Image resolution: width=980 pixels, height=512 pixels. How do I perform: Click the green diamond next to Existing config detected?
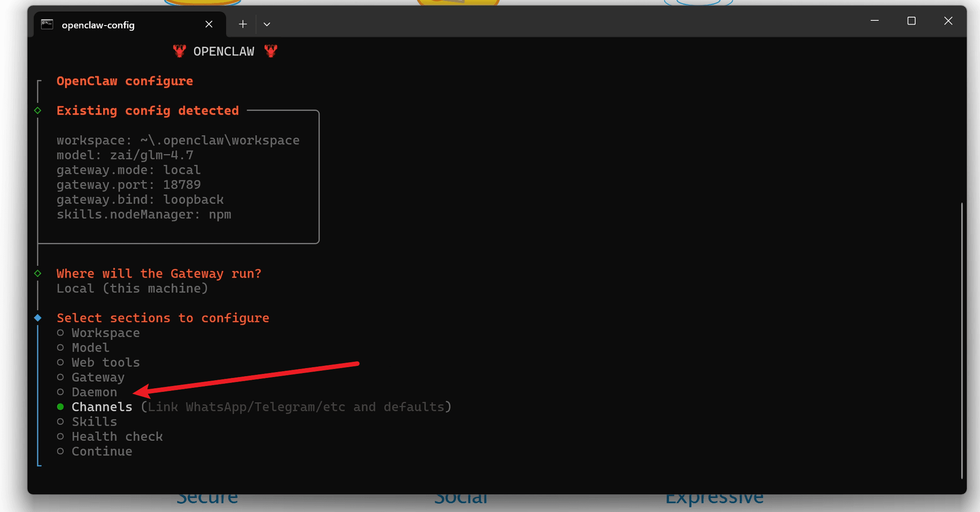[38, 110]
